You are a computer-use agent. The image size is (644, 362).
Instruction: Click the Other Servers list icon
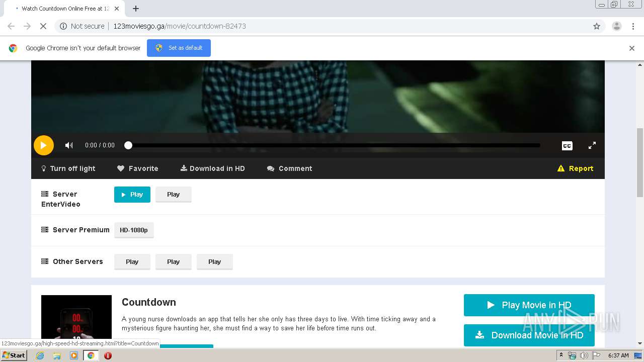[x=45, y=261]
